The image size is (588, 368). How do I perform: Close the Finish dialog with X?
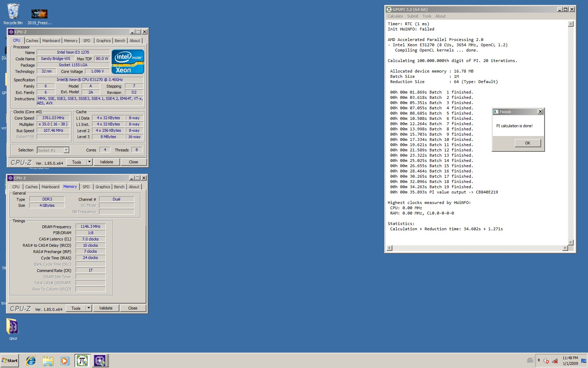pyautogui.click(x=540, y=112)
